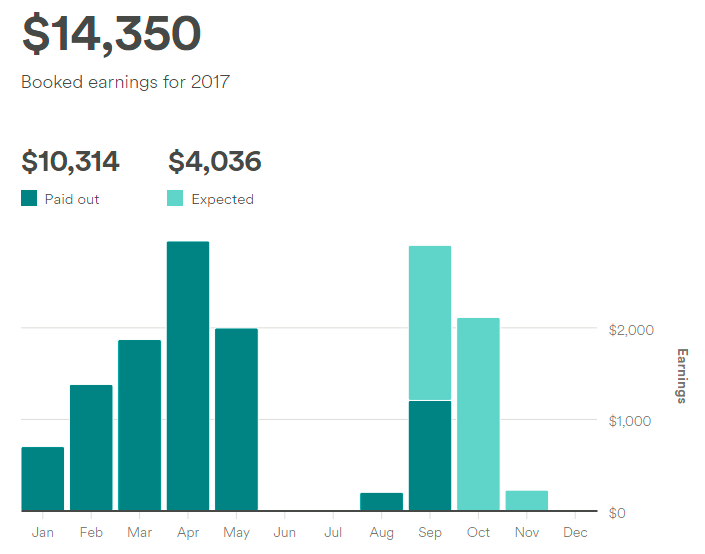Click the $14,350 total earnings figure
Viewport: 705px width, 554px height.
[112, 34]
